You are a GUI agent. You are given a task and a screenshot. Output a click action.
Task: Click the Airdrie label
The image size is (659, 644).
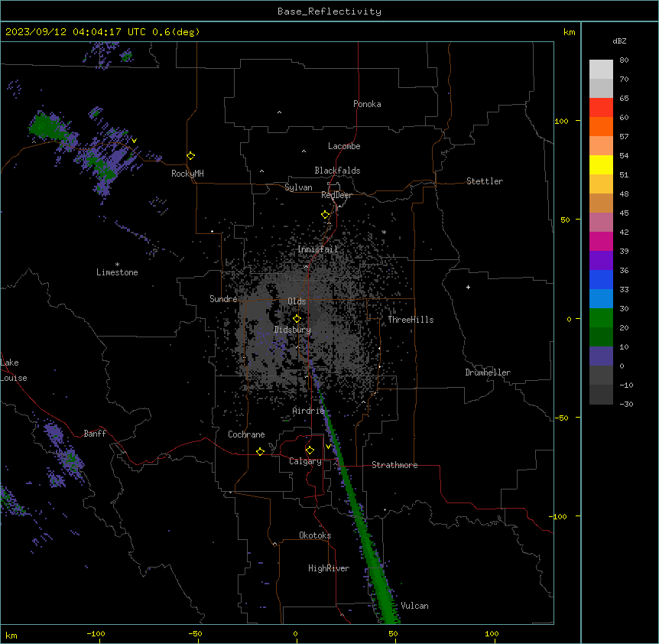tap(308, 411)
